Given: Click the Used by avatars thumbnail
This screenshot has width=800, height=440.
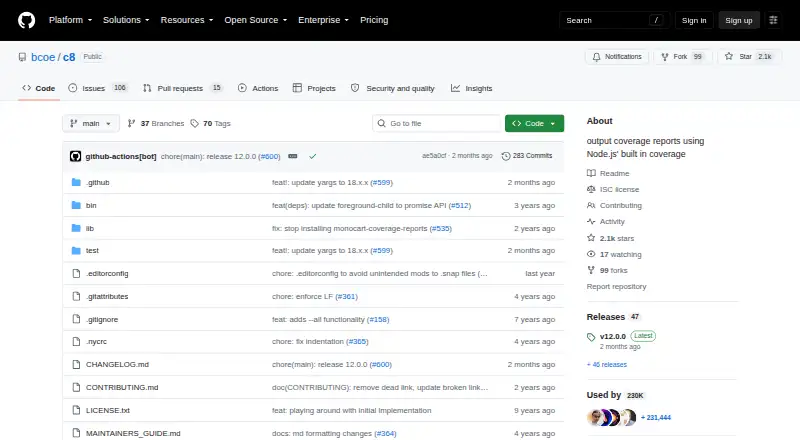Looking at the screenshot, I should click(x=611, y=418).
